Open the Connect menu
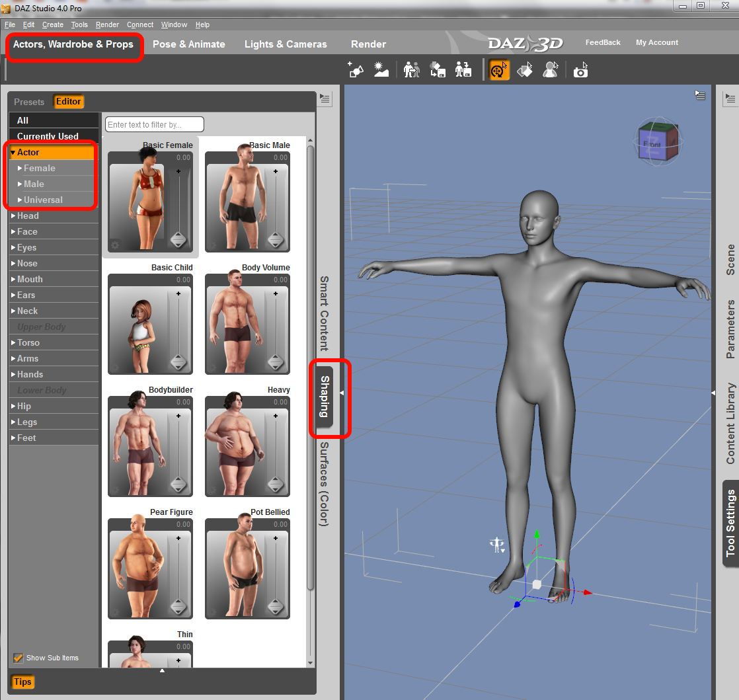Viewport: 739px width, 700px height. (140, 24)
